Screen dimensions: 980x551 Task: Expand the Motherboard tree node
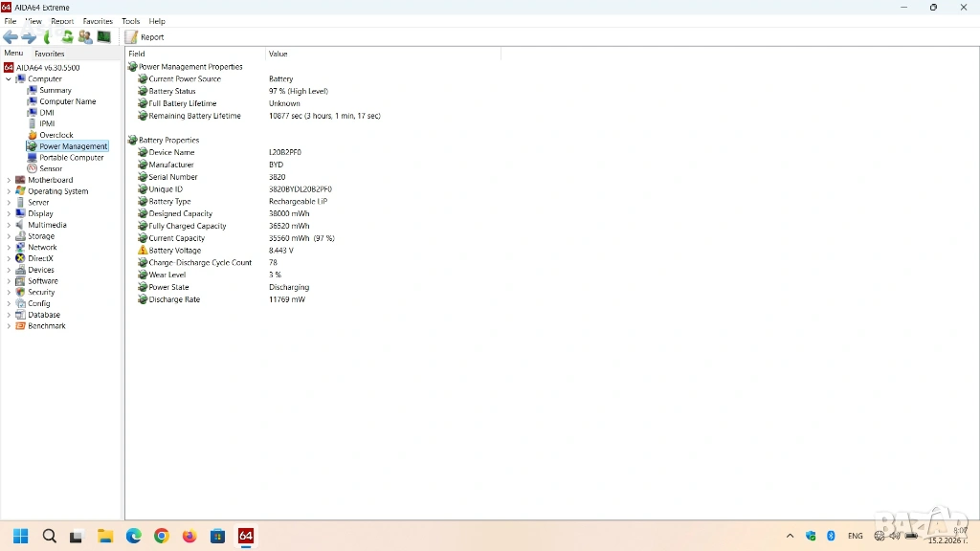9,180
